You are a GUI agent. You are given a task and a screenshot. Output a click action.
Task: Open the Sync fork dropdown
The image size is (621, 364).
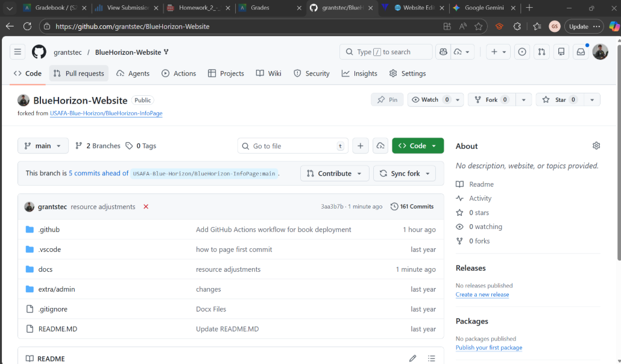pos(405,174)
